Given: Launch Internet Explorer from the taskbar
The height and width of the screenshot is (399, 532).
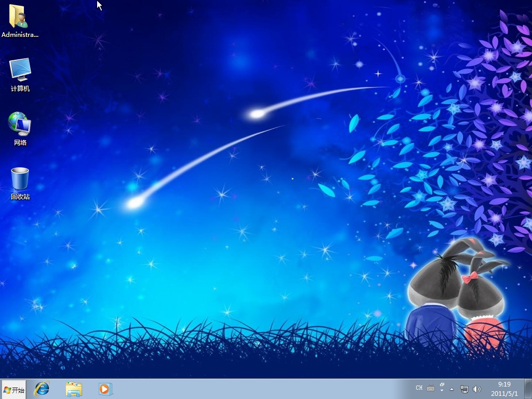Looking at the screenshot, I should pos(42,389).
